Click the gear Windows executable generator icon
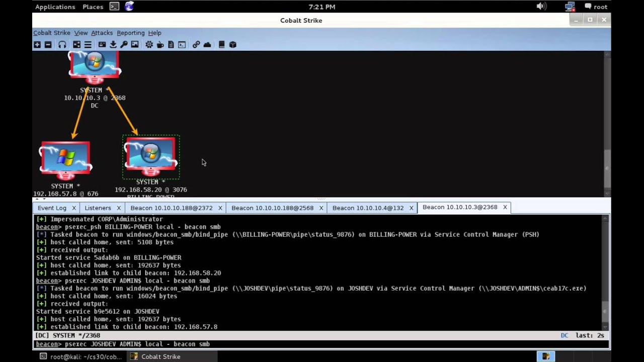The width and height of the screenshot is (644, 362). [149, 45]
